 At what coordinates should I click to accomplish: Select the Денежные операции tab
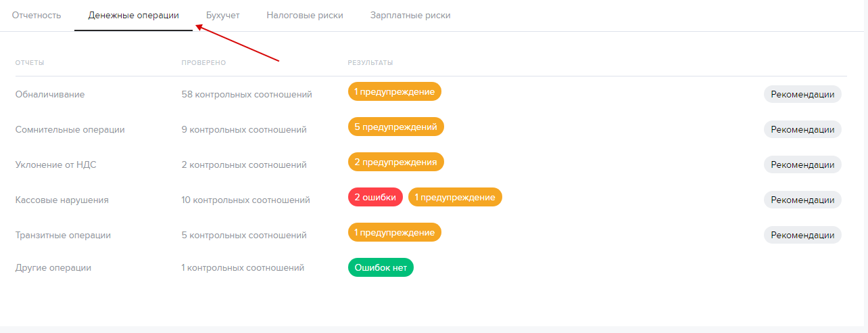133,16
